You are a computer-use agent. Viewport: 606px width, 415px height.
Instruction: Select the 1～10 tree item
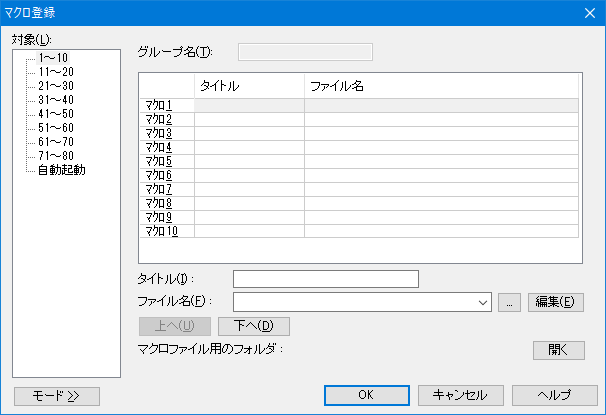pos(53,58)
